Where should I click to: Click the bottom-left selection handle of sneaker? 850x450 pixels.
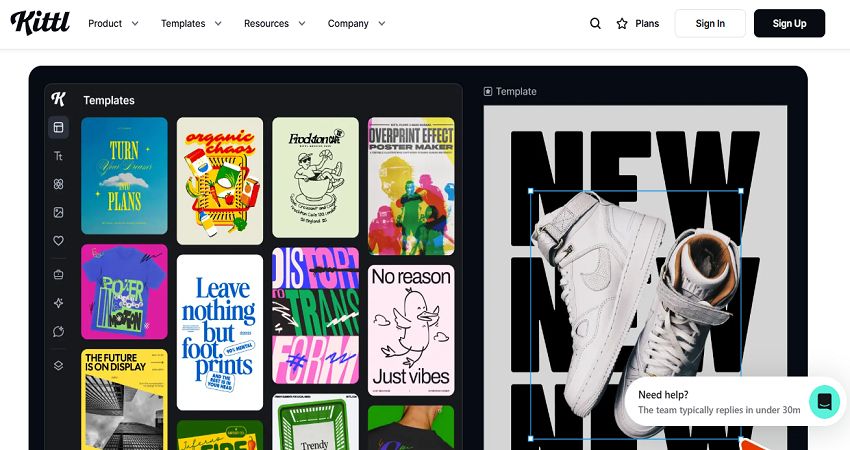pos(531,438)
